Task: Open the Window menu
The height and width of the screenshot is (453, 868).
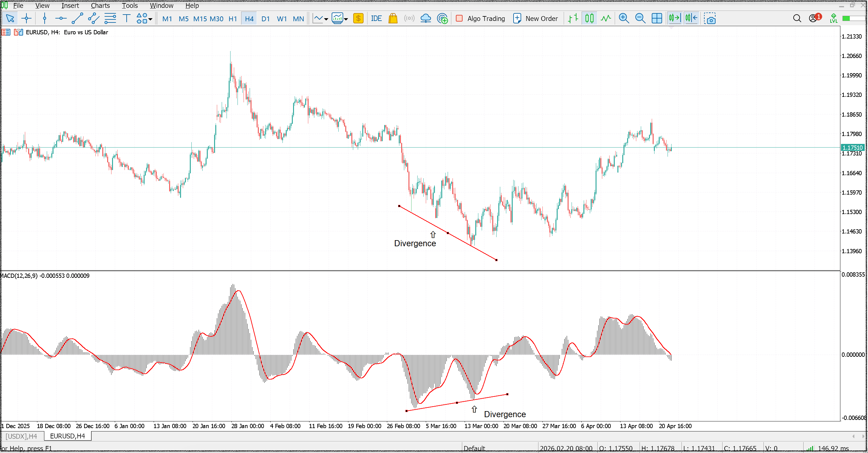Action: point(162,6)
